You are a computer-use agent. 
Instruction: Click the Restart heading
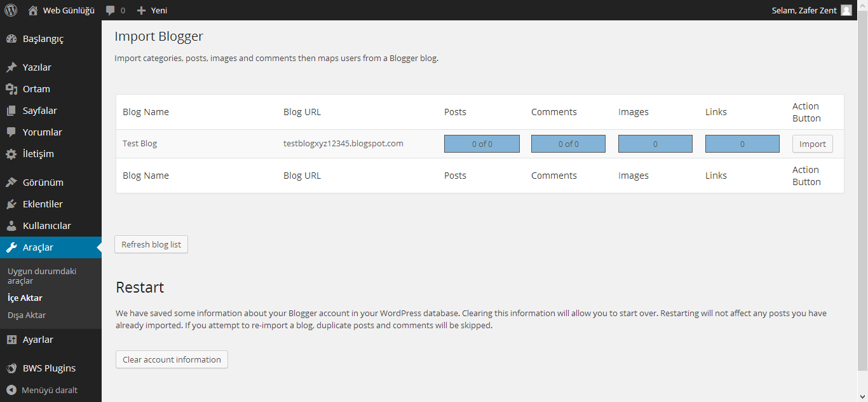tap(140, 288)
